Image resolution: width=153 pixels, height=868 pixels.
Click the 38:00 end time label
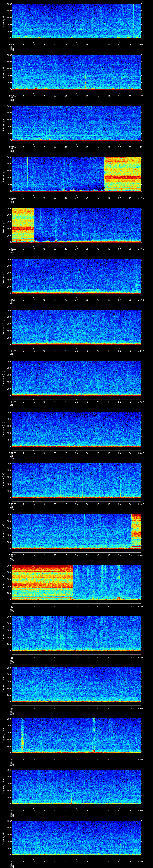[x=141, y=453]
